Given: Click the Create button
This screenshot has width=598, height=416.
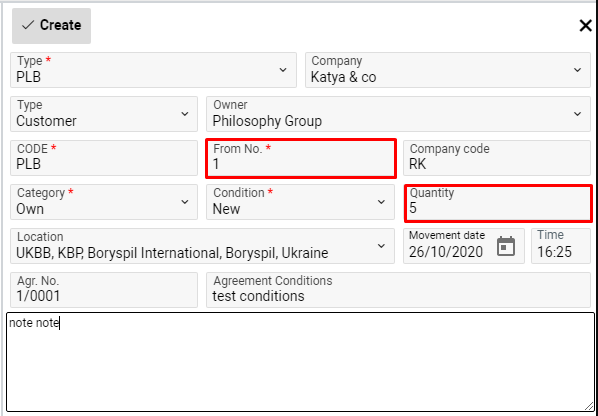Looking at the screenshot, I should click(x=51, y=26).
